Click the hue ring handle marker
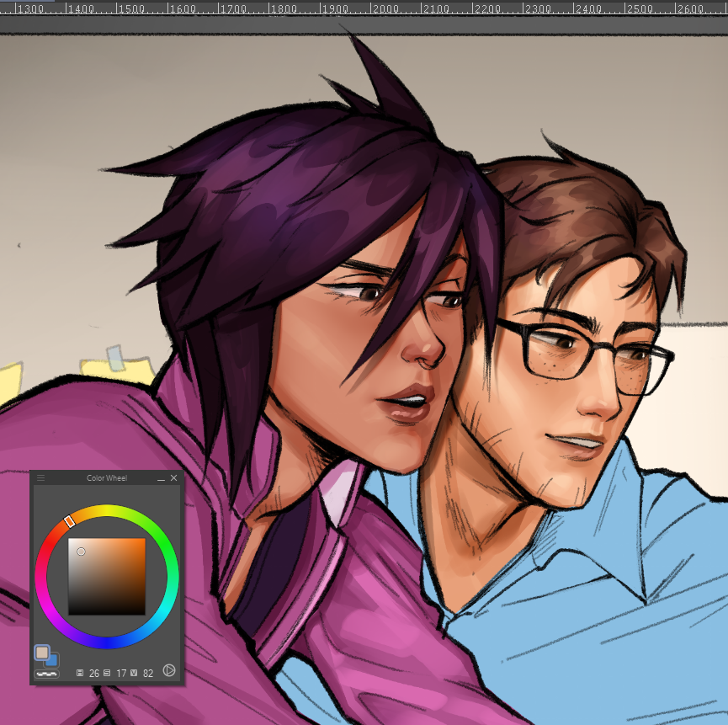Viewport: 728px width, 725px height. (x=70, y=521)
